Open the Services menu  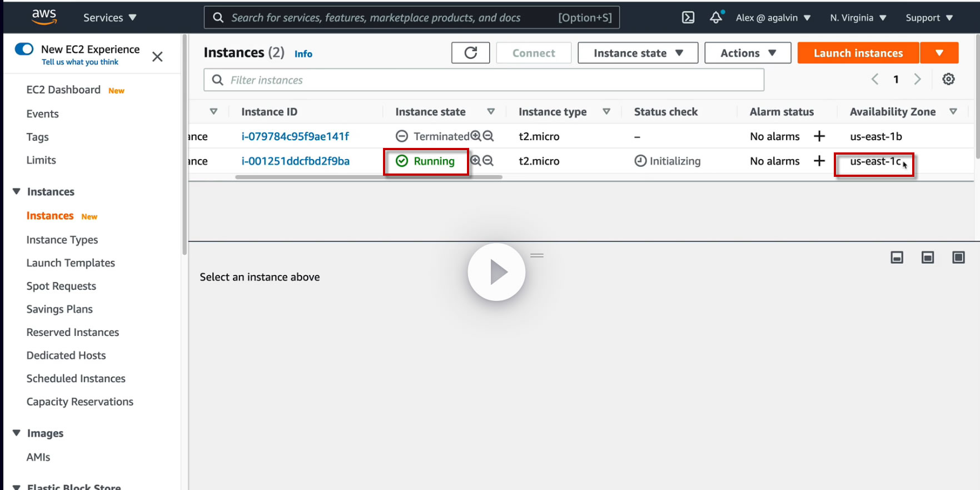pos(110,17)
